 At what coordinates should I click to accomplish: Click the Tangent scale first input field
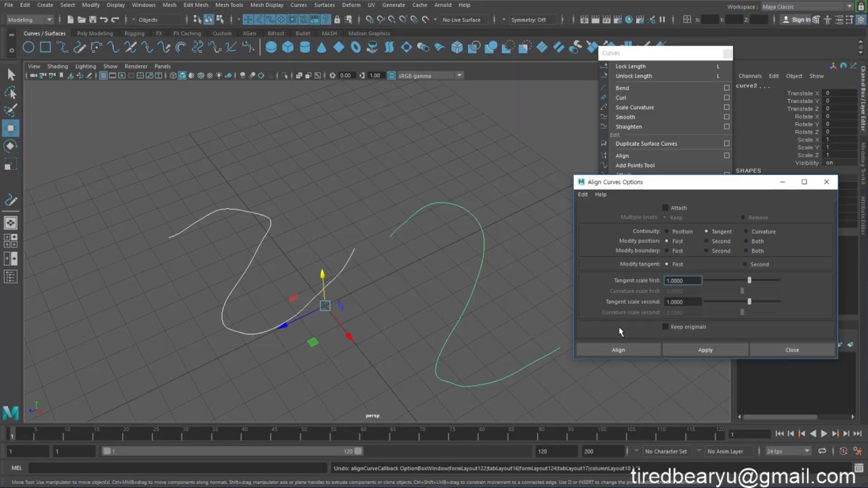click(x=683, y=281)
